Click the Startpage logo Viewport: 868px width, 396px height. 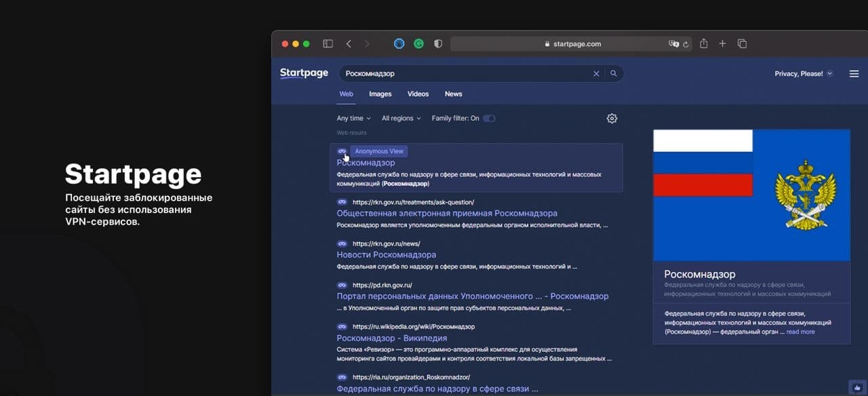click(304, 73)
